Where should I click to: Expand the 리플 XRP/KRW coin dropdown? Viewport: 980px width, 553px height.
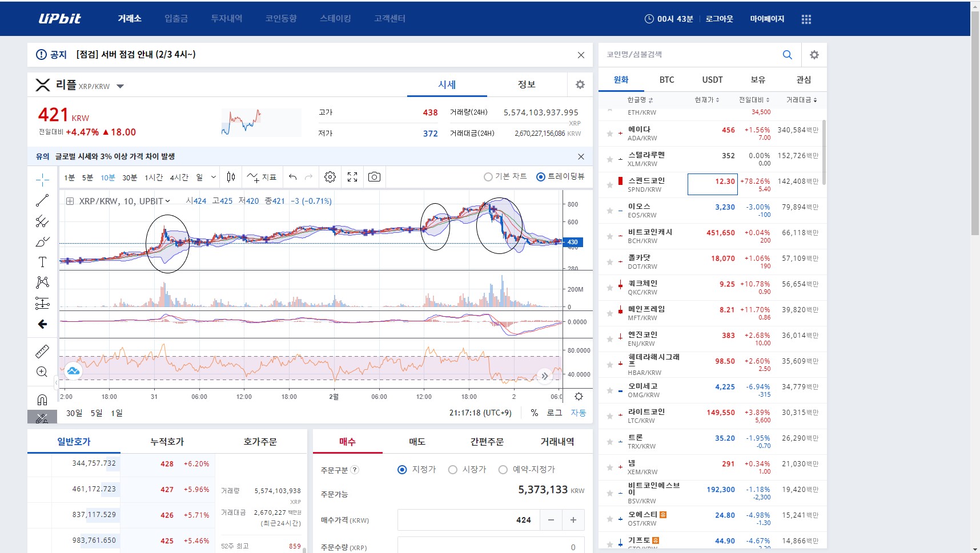click(121, 87)
